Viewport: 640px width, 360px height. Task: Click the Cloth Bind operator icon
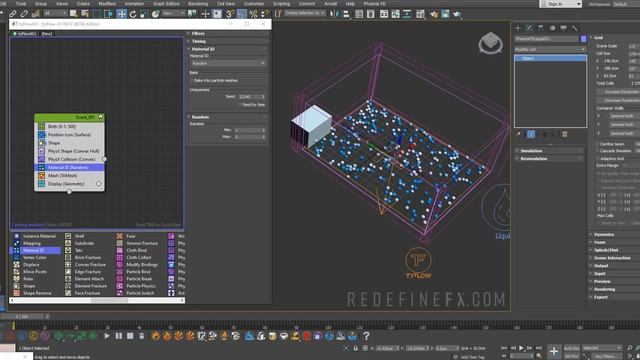coord(120,250)
